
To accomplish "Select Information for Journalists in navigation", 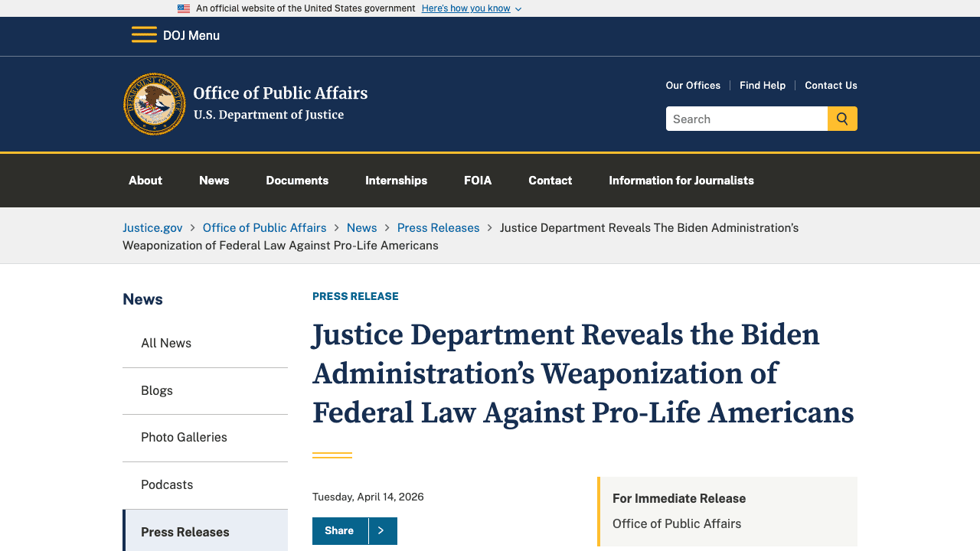I will (x=681, y=180).
